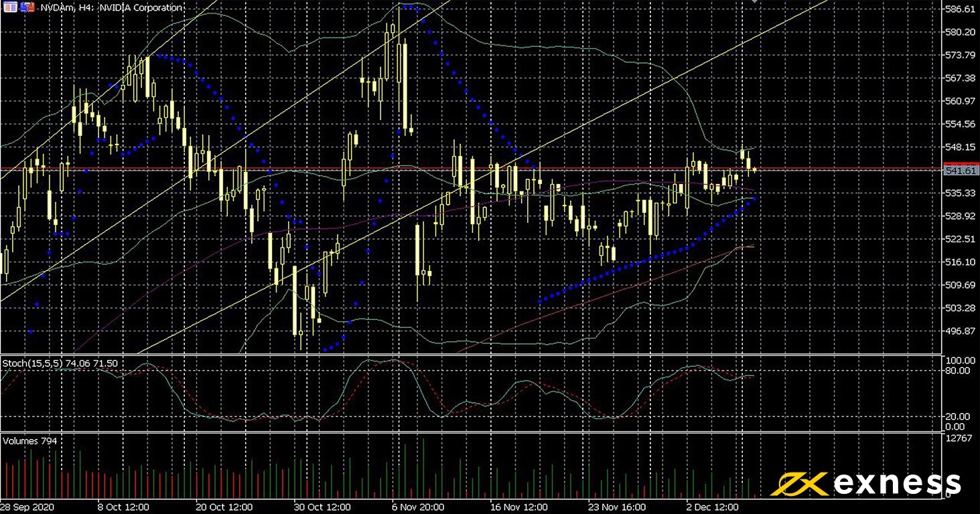Click the 12767 volume scale label
Image resolution: width=980 pixels, height=514 pixels.
tap(958, 438)
